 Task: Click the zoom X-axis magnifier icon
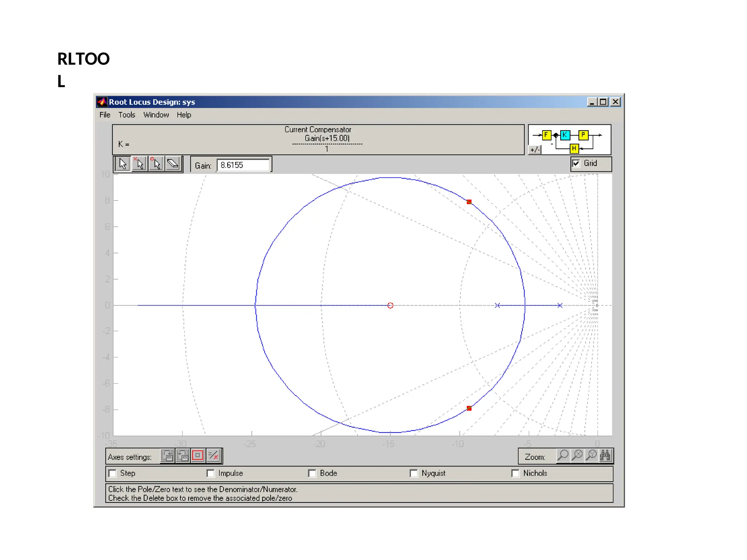(x=577, y=455)
